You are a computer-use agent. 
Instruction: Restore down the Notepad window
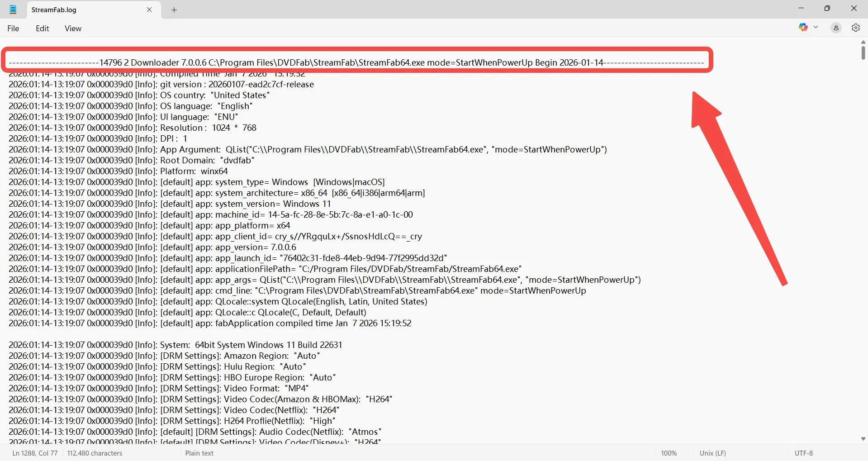(x=827, y=9)
